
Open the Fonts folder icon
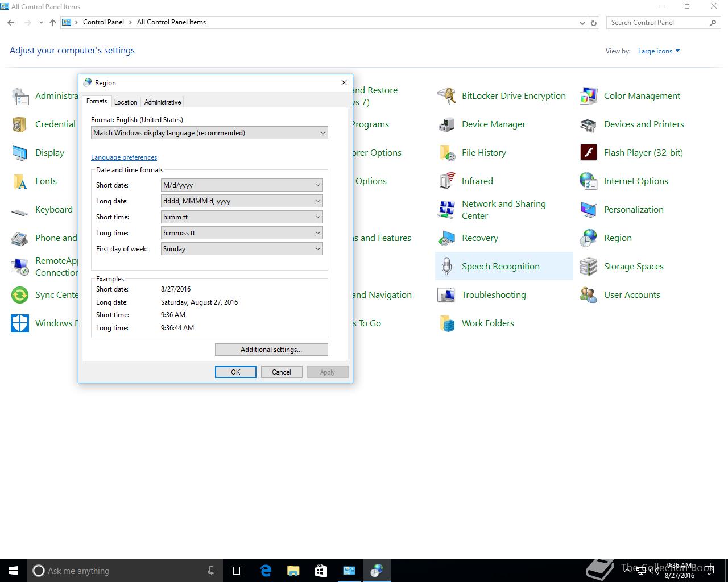coord(20,181)
